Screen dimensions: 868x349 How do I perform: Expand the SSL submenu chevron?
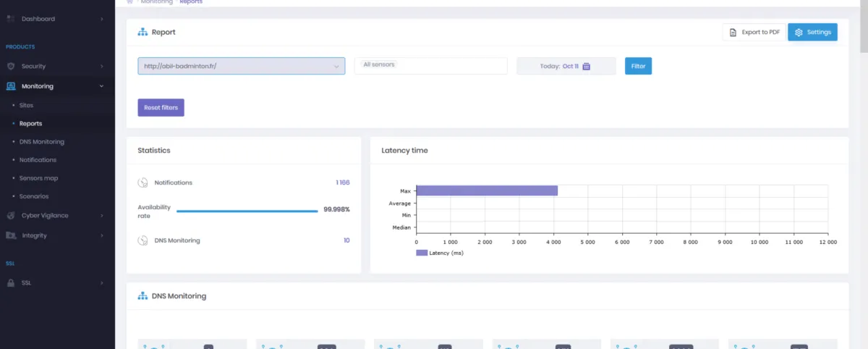coord(101,282)
